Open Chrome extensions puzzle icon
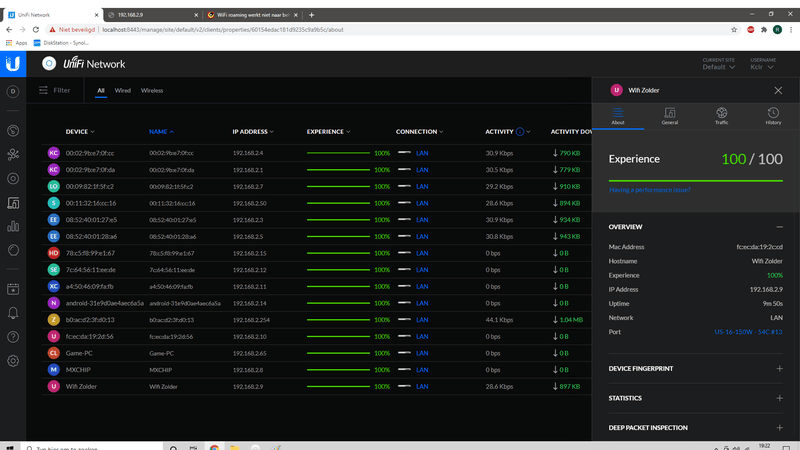 click(764, 30)
